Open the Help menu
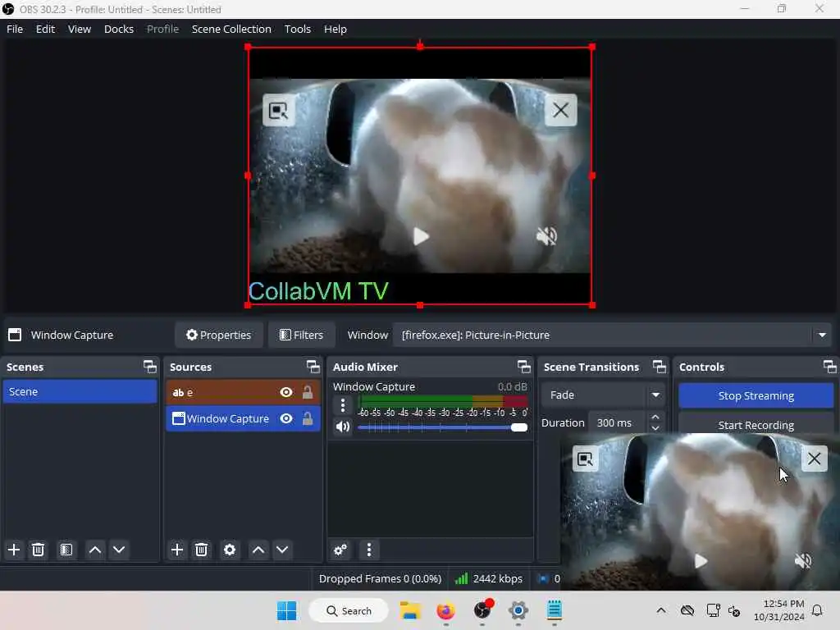840x630 pixels. point(336,29)
